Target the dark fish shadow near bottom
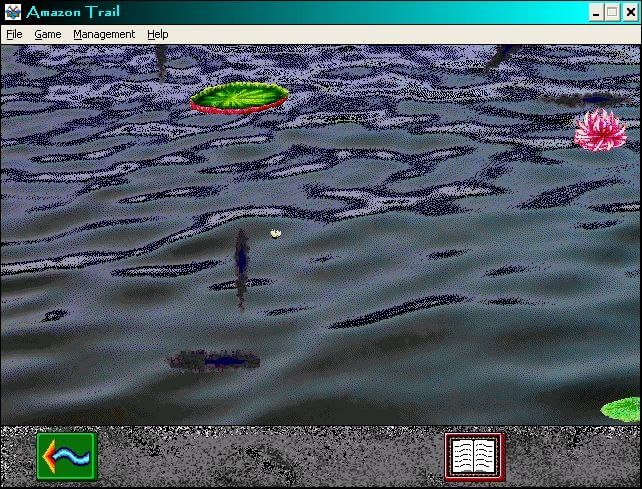 (215, 361)
